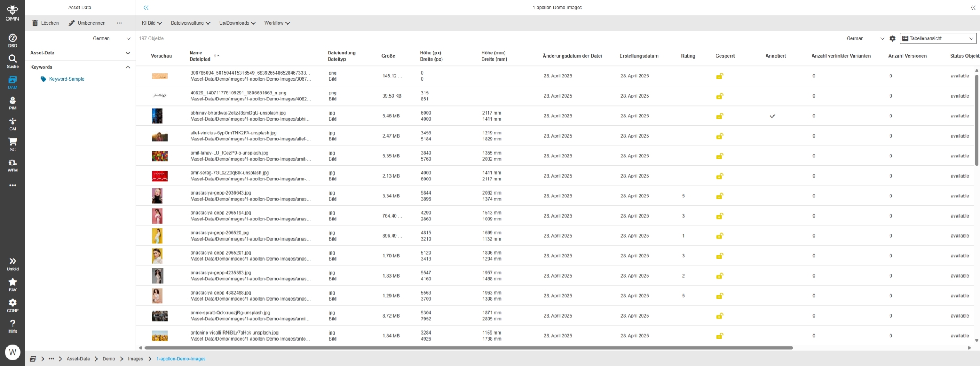Click the horizontal scrollbar of the table
Image resolution: width=980 pixels, height=366 pixels.
point(469,348)
